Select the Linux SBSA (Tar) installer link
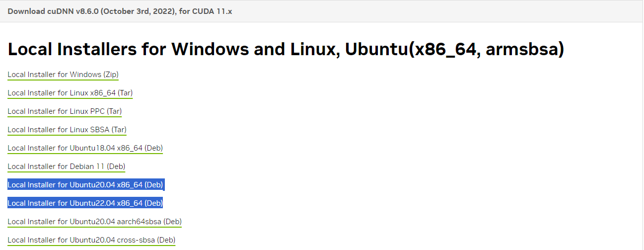The height and width of the screenshot is (250, 644). (67, 130)
